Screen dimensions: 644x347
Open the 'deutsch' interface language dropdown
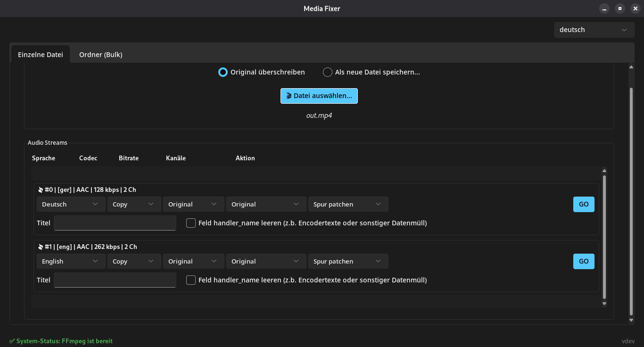click(x=594, y=30)
